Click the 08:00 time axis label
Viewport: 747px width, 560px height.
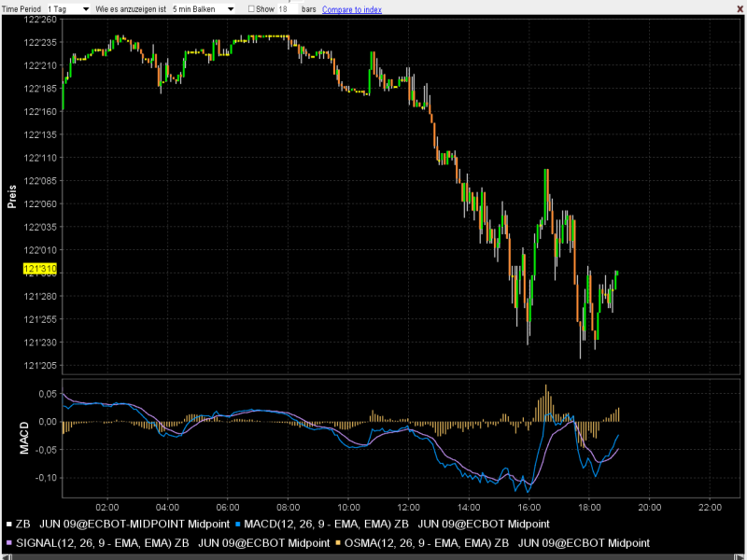(289, 508)
